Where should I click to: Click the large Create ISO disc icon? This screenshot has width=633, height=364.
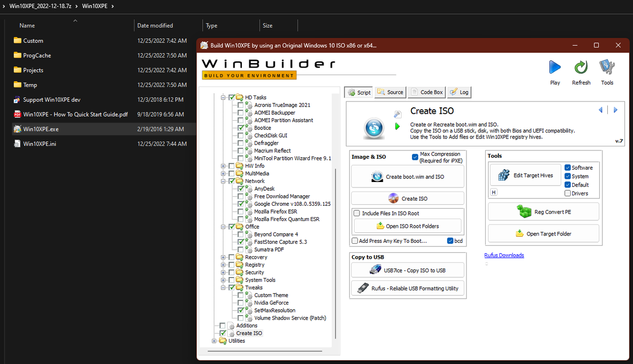pyautogui.click(x=374, y=128)
